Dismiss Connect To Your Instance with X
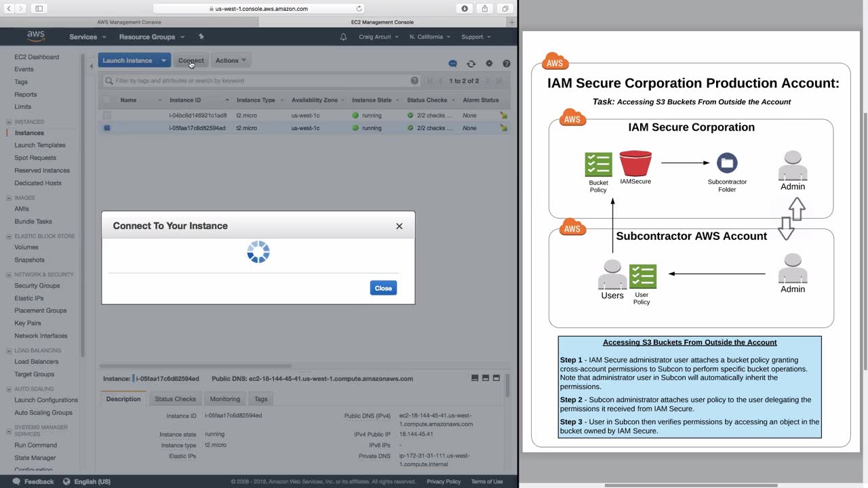The width and height of the screenshot is (868, 488). (399, 226)
